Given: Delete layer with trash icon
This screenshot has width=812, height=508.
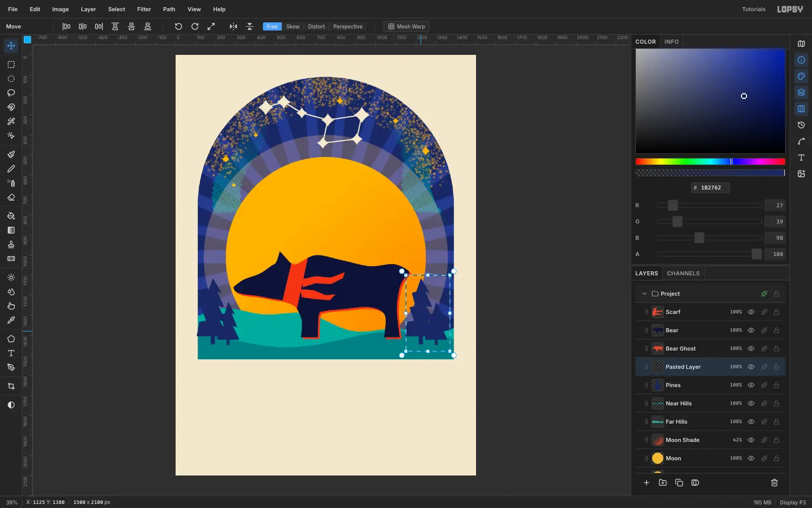Looking at the screenshot, I should (774, 483).
